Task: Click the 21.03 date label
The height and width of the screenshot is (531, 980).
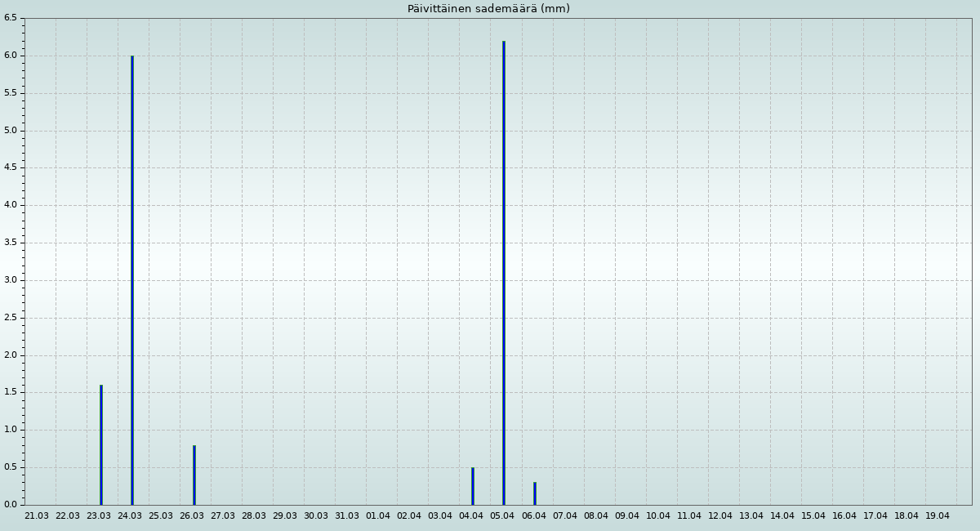Action: pos(37,516)
